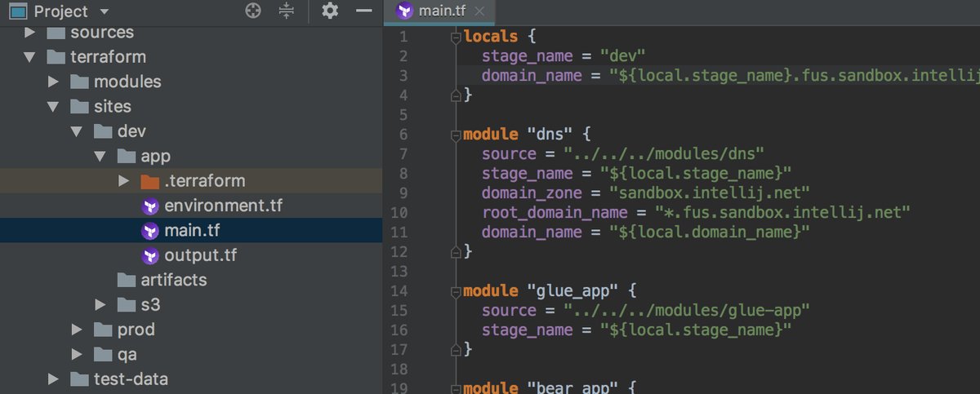
Task: Click the orange .terraform folder icon
Action: pyautogui.click(x=149, y=180)
